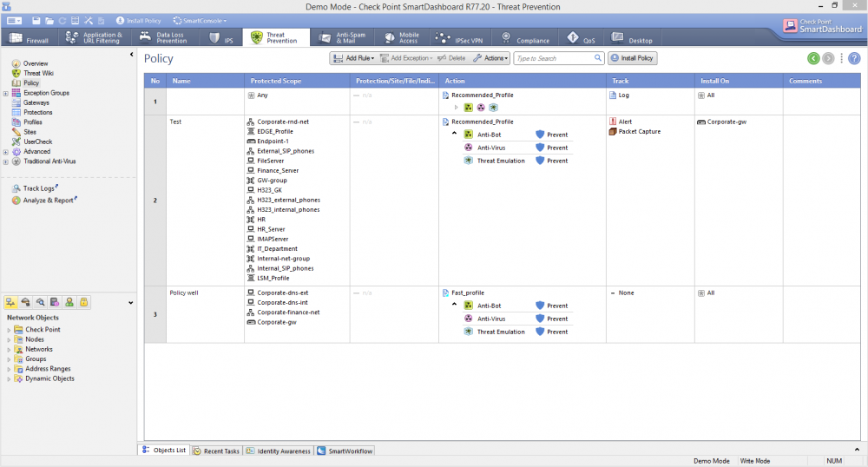
Task: Click the blue help question icon
Action: [x=855, y=58]
